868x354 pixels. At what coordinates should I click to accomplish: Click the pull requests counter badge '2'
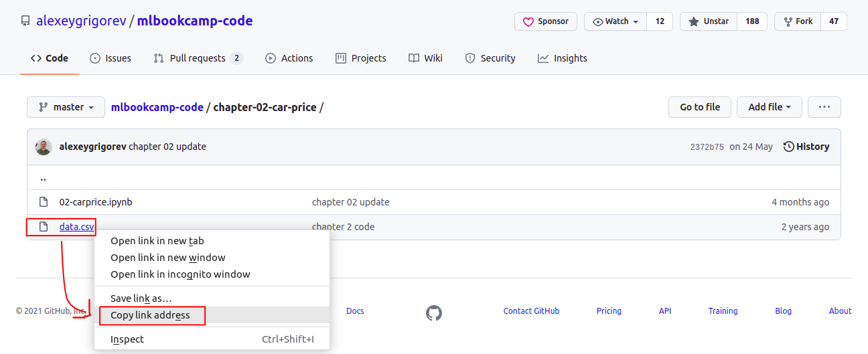pyautogui.click(x=236, y=58)
